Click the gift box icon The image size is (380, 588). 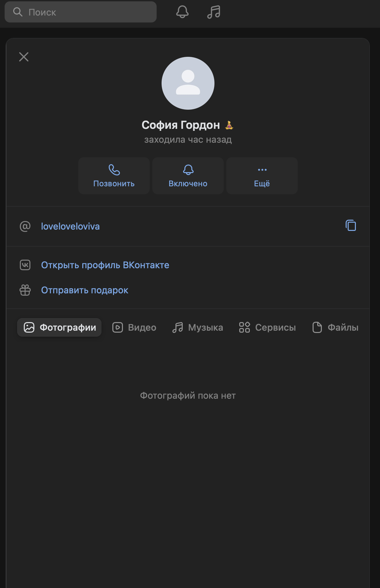point(25,290)
